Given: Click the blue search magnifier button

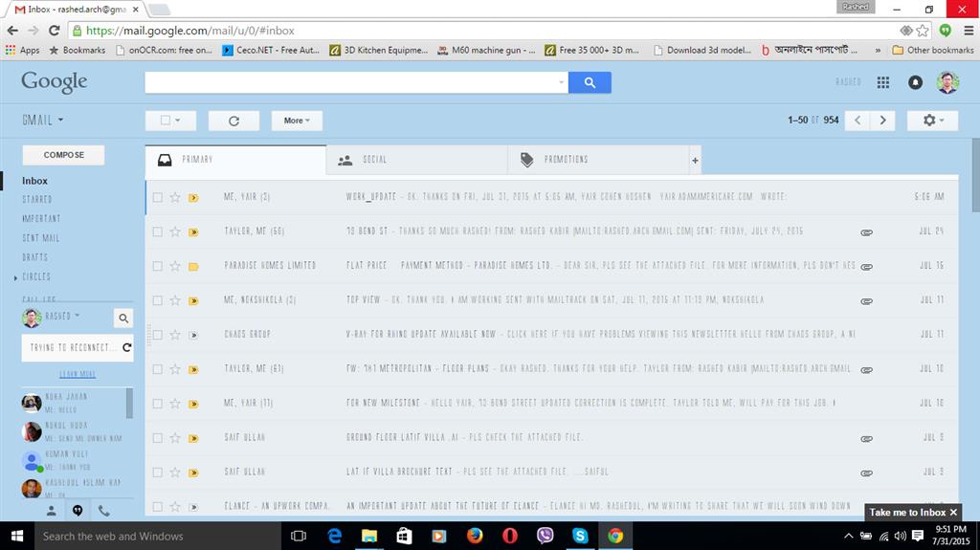Looking at the screenshot, I should point(590,82).
